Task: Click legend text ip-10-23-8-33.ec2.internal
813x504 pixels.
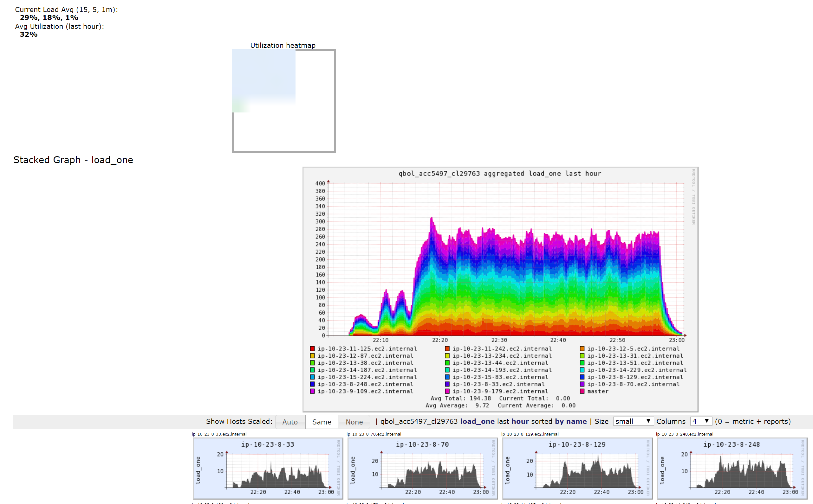Action: pyautogui.click(x=498, y=384)
